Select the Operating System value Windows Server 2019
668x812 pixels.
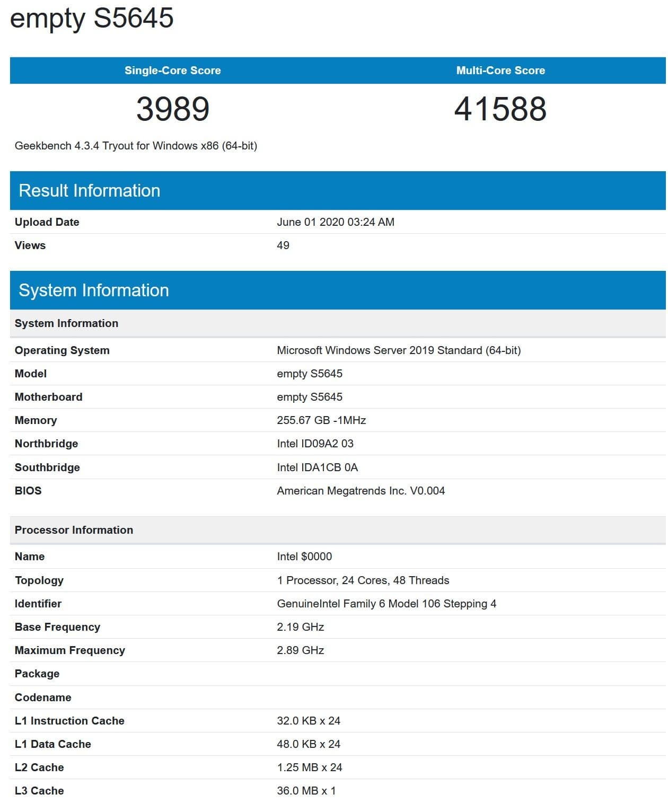pyautogui.click(x=399, y=350)
